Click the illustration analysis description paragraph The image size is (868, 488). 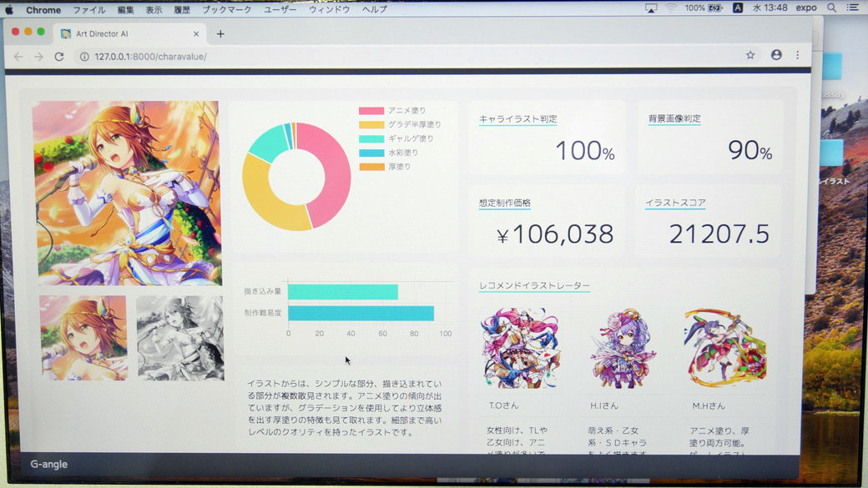[345, 408]
